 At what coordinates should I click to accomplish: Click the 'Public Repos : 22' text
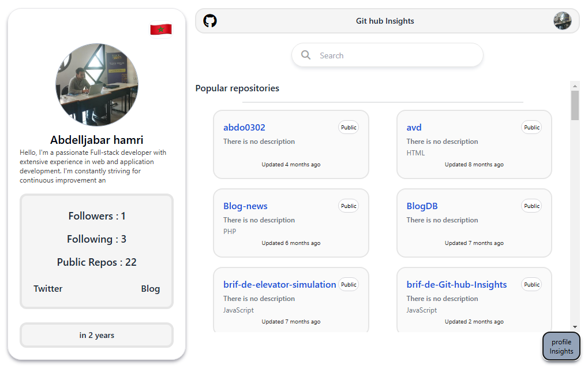[x=97, y=262]
